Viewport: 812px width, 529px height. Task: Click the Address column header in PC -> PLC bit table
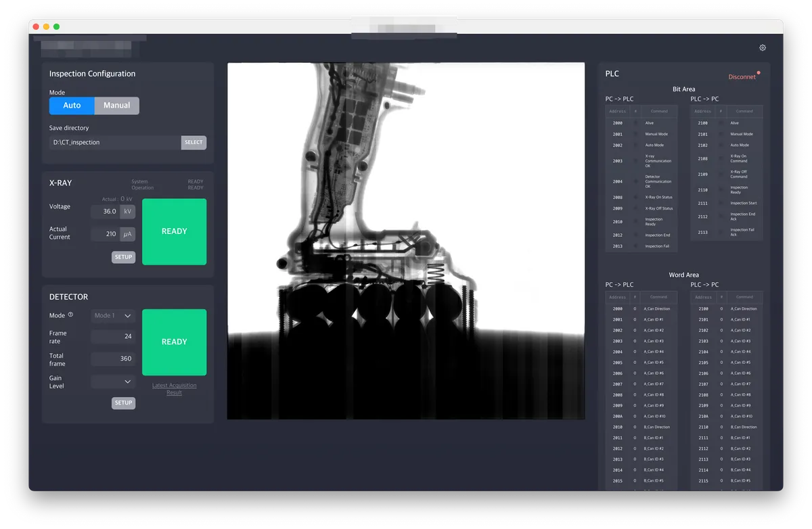point(617,111)
